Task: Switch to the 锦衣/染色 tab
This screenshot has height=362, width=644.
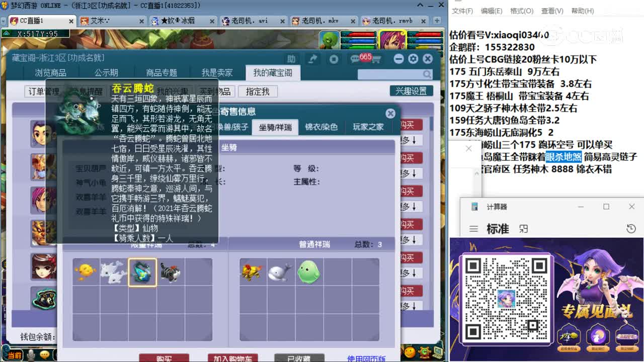Action: (322, 127)
